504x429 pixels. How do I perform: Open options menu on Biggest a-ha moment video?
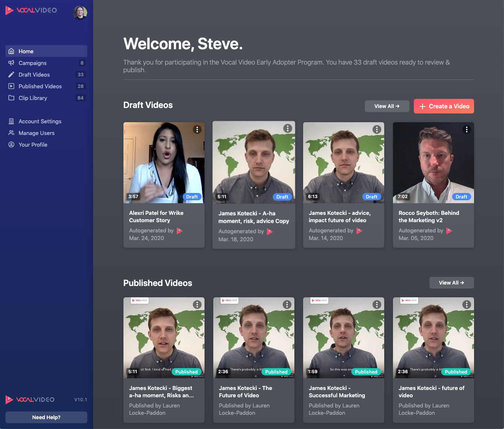pyautogui.click(x=197, y=305)
